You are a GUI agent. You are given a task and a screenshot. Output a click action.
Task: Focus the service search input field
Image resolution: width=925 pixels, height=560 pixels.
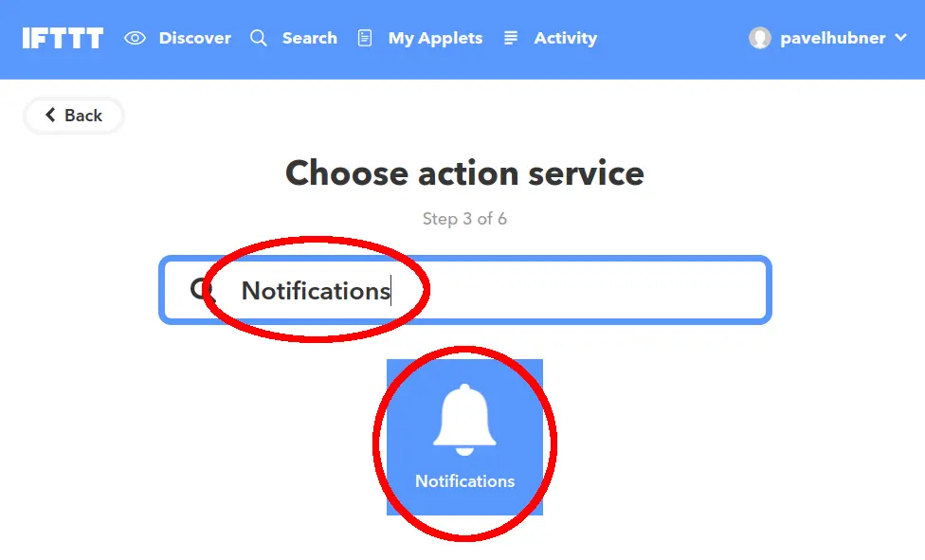[464, 290]
